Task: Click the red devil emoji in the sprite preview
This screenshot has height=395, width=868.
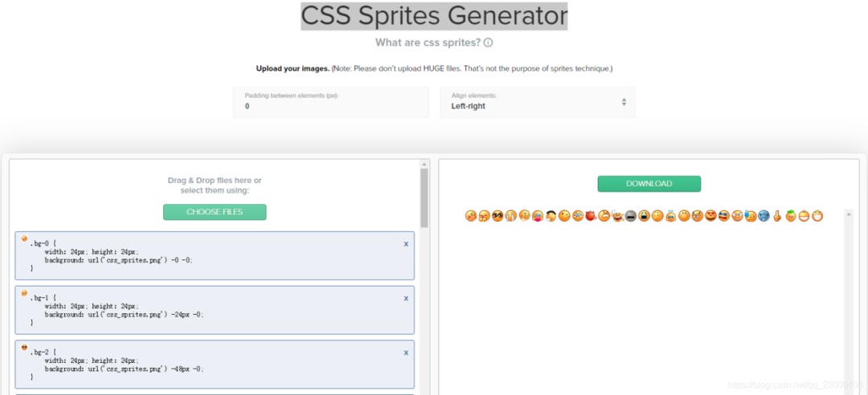Action: [591, 216]
